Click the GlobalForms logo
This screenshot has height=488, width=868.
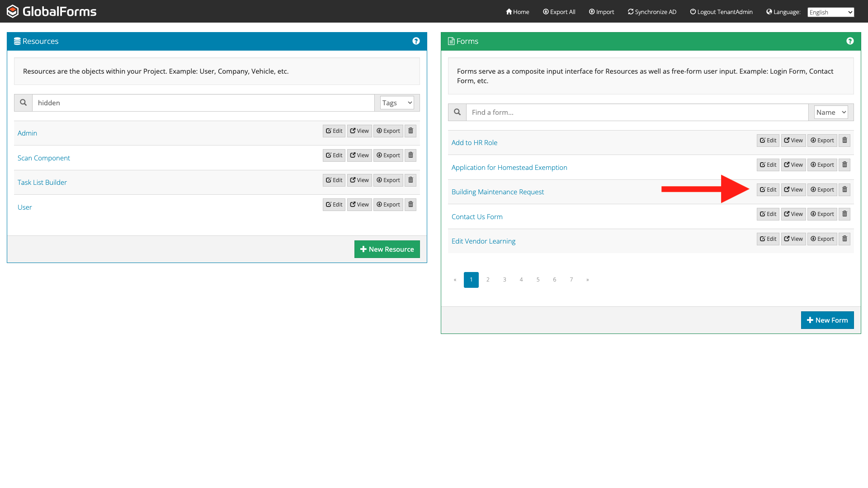click(x=52, y=11)
